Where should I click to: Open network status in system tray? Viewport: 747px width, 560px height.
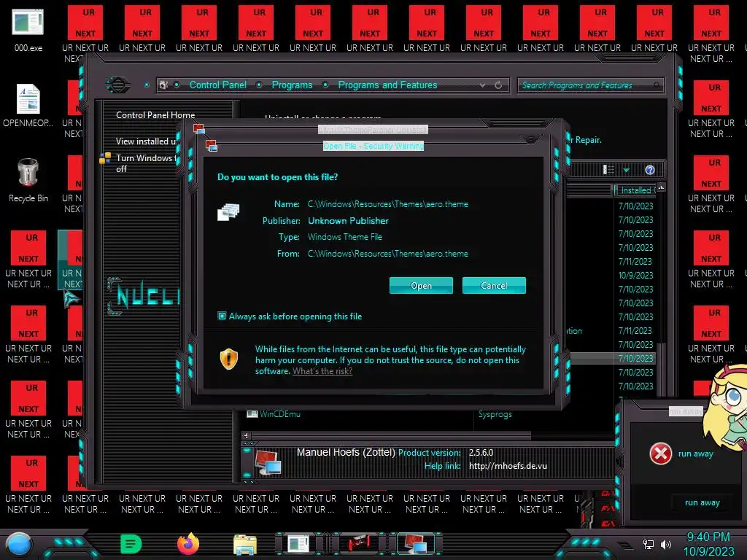649,544
